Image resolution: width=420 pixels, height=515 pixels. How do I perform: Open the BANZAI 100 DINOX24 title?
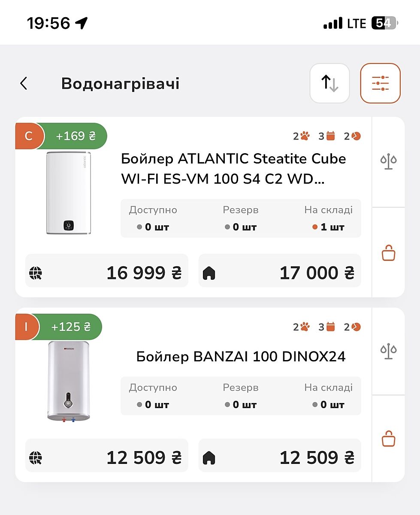[241, 357]
